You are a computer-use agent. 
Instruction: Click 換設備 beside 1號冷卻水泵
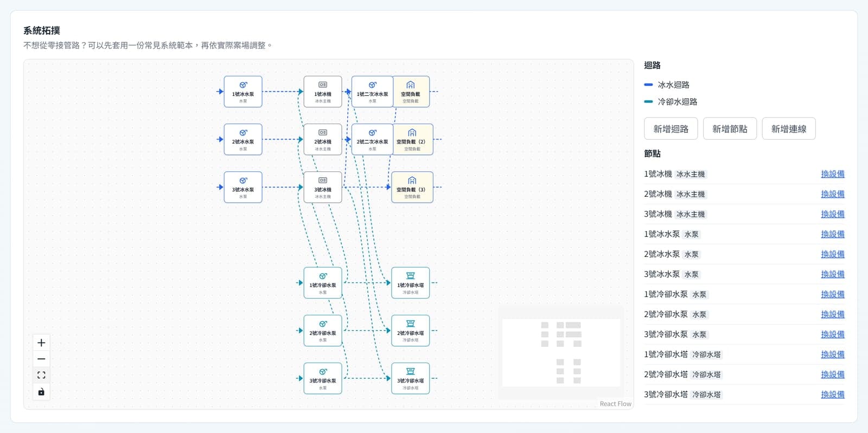click(833, 294)
